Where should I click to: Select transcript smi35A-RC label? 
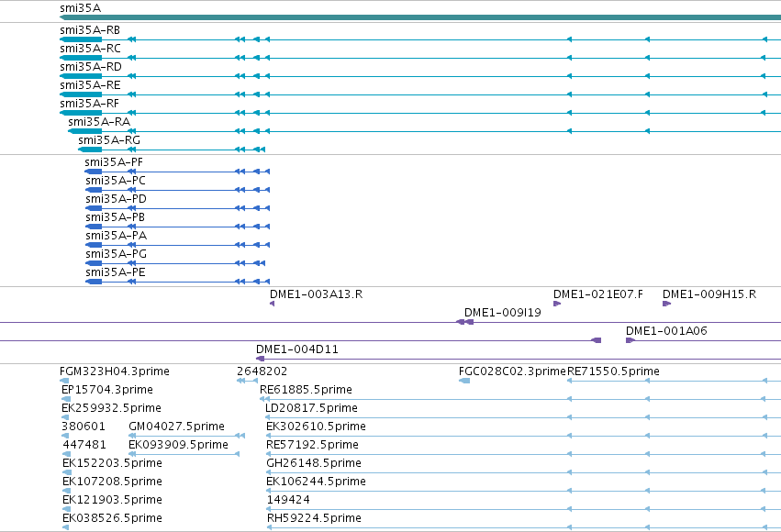[x=90, y=49]
